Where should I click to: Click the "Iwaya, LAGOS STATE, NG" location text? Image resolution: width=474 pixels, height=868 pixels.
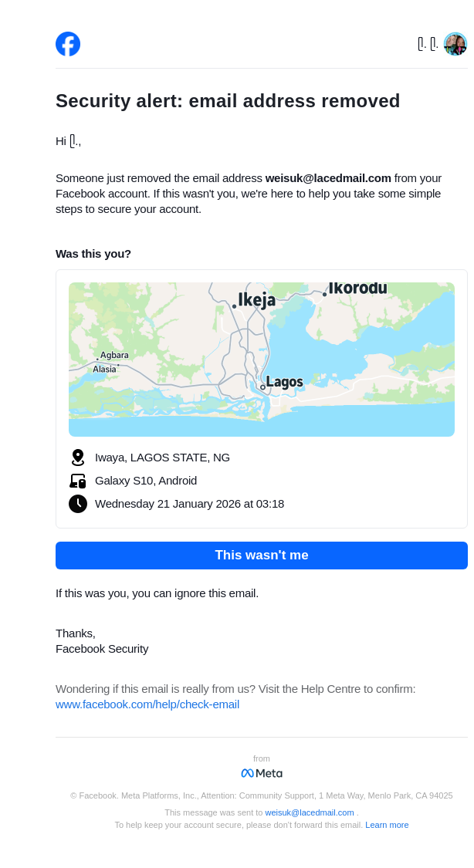(x=162, y=458)
